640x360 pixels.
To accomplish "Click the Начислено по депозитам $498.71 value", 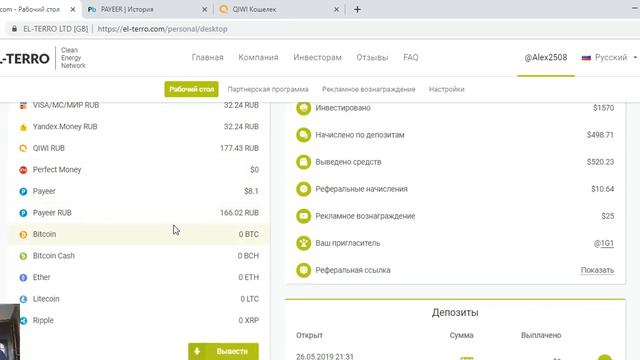I will coord(600,135).
